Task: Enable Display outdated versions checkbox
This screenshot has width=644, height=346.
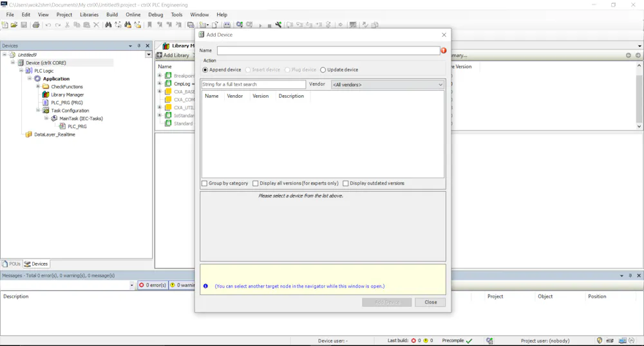Action: (x=345, y=183)
